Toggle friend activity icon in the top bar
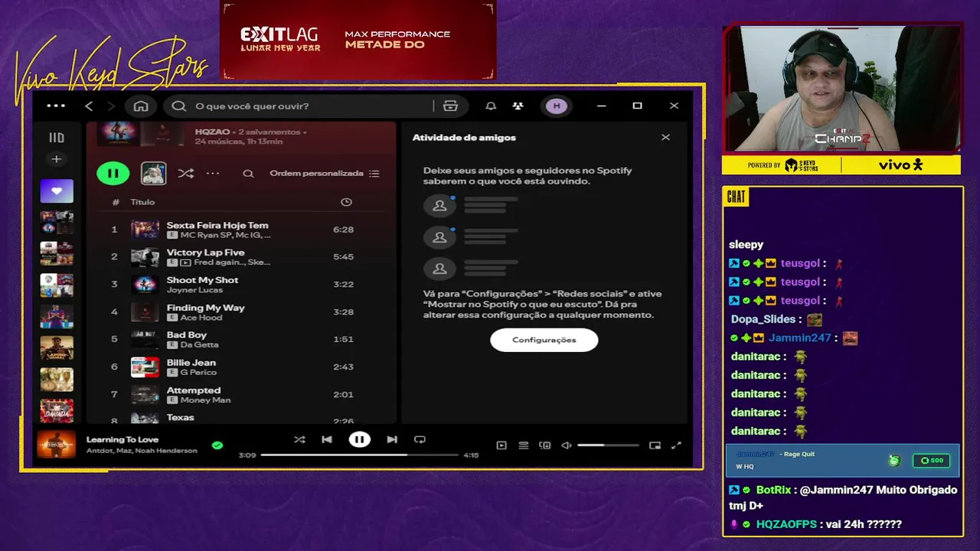 pyautogui.click(x=518, y=106)
